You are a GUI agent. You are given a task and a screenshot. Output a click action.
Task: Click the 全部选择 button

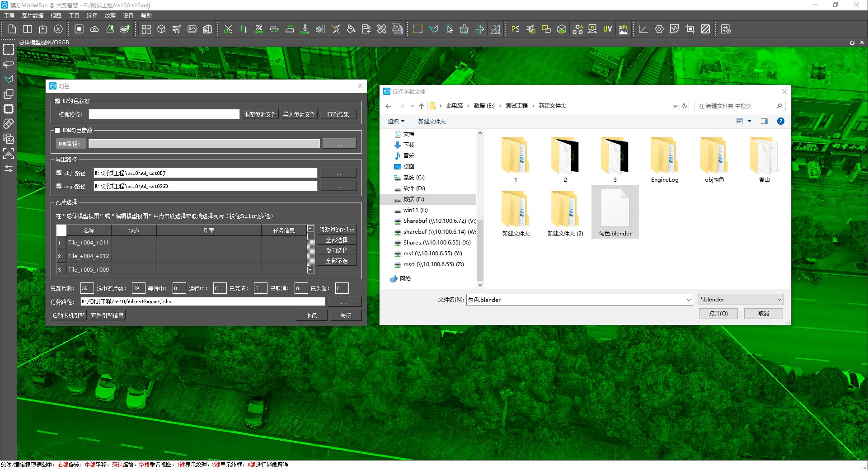pyautogui.click(x=337, y=240)
